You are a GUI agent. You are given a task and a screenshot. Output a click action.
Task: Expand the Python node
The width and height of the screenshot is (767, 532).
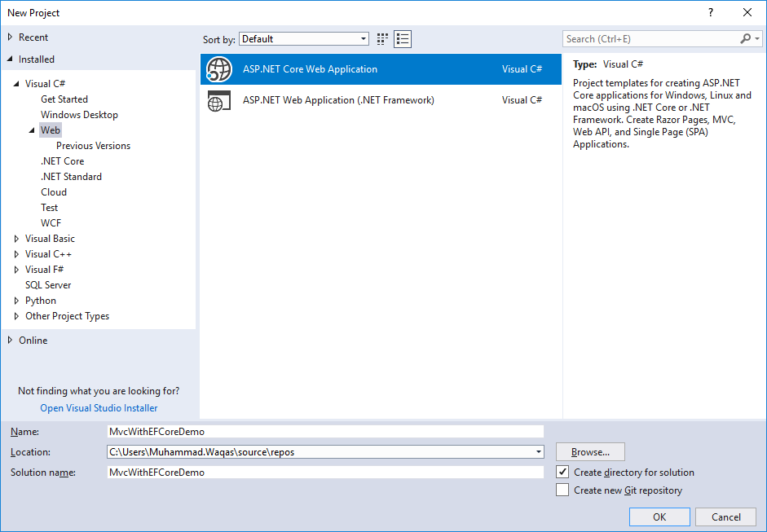pos(16,301)
